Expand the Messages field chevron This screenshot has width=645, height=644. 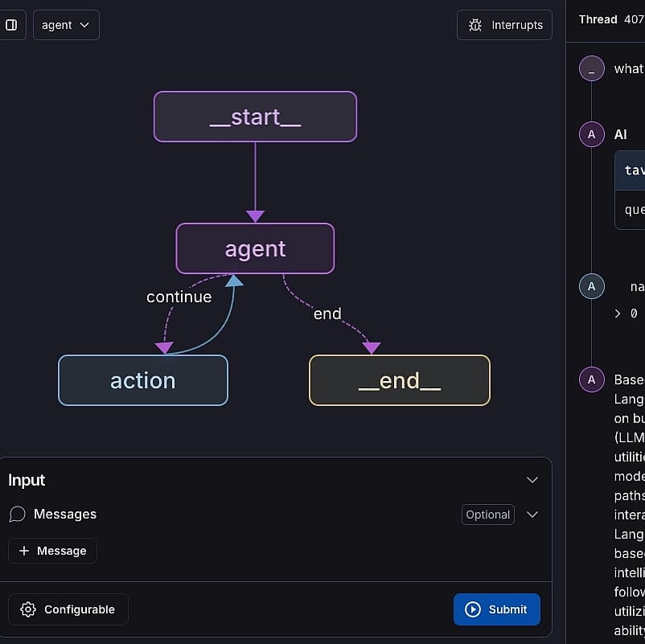[532, 515]
